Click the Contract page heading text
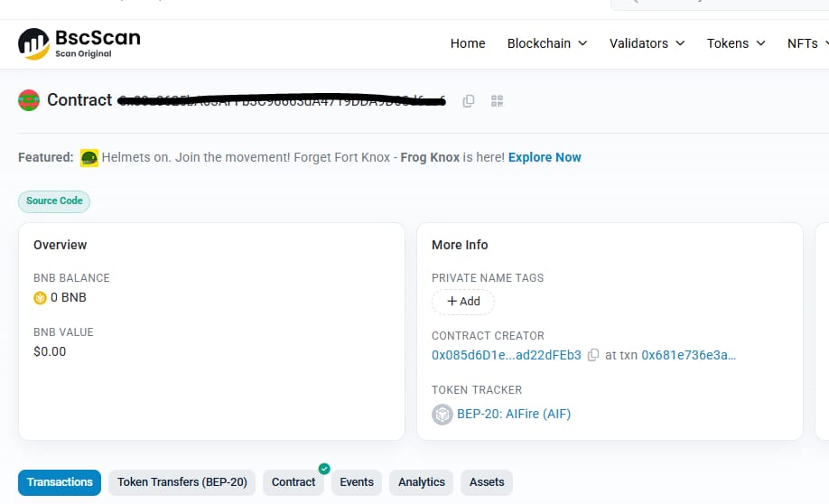Image resolution: width=829 pixels, height=504 pixels. tap(79, 100)
